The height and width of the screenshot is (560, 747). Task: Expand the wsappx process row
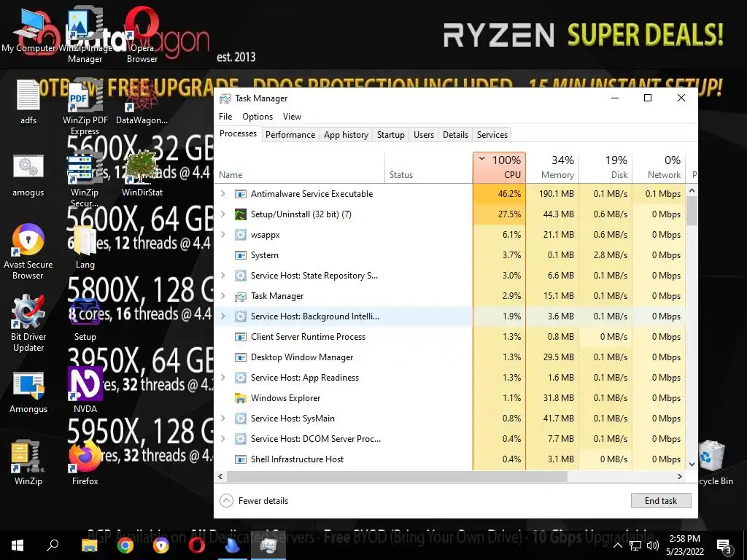tap(223, 235)
